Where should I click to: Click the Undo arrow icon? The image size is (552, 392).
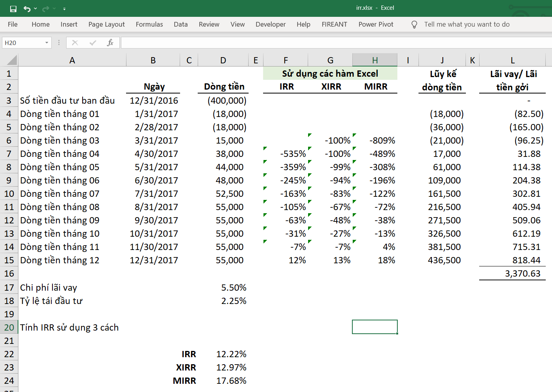27,9
